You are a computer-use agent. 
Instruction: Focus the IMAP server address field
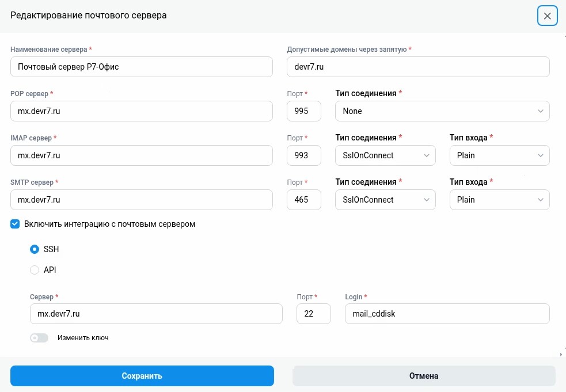(142, 155)
